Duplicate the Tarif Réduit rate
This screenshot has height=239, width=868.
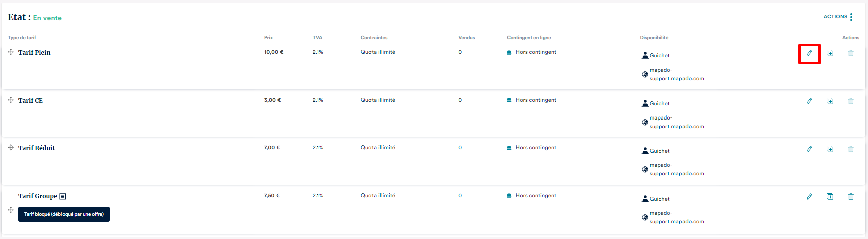point(830,149)
